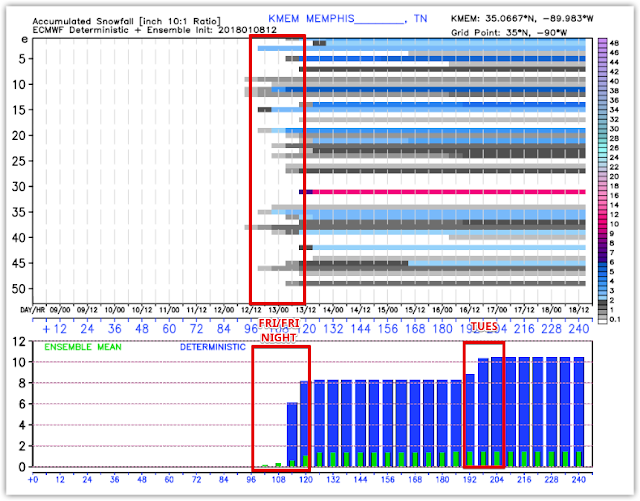Click the pink color scale swatch for 12

click(602, 214)
